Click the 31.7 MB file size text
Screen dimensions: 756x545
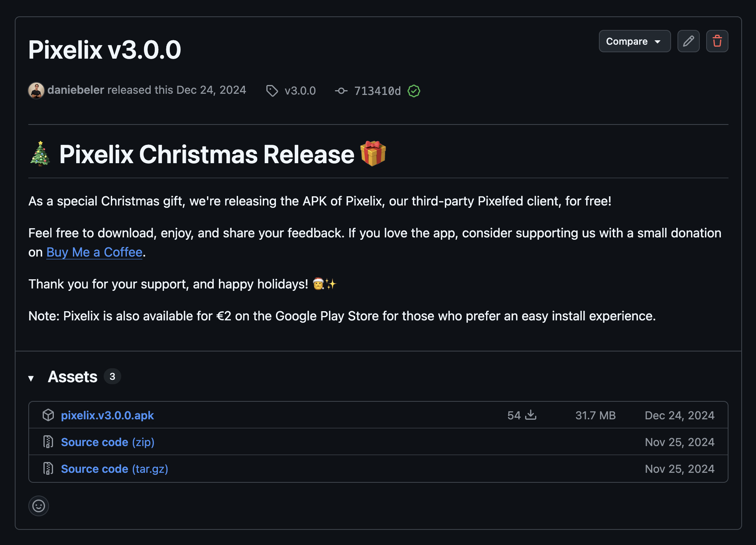tap(595, 415)
